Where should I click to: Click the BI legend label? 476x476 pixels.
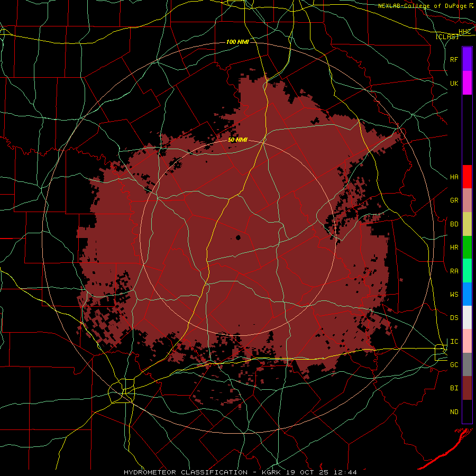click(454, 388)
